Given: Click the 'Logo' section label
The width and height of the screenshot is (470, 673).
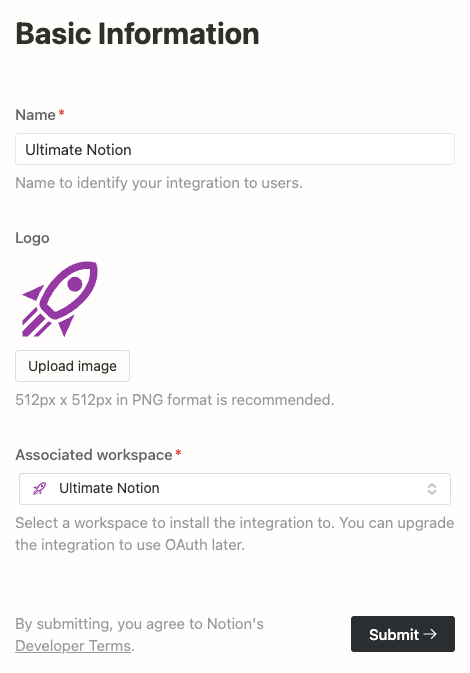Looking at the screenshot, I should click(x=32, y=238).
